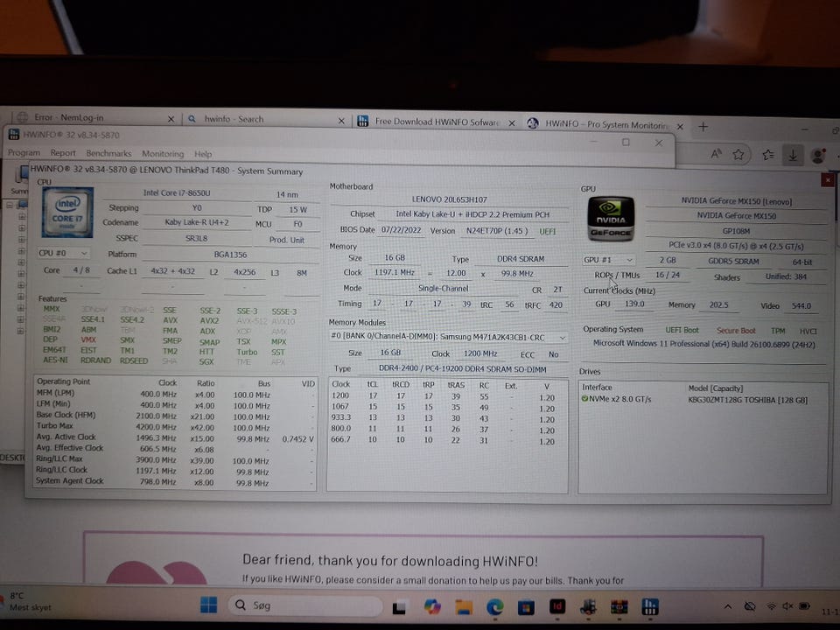
Task: Open the Benchmarks menu
Action: coord(108,154)
